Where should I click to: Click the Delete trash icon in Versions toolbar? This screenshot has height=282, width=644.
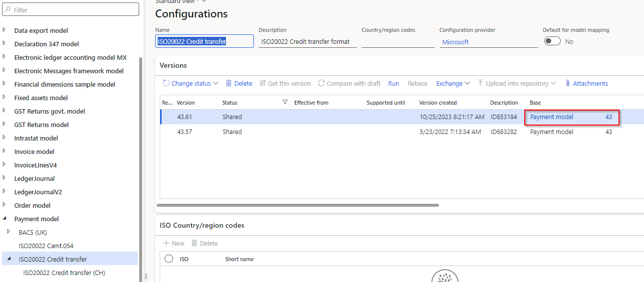point(229,83)
